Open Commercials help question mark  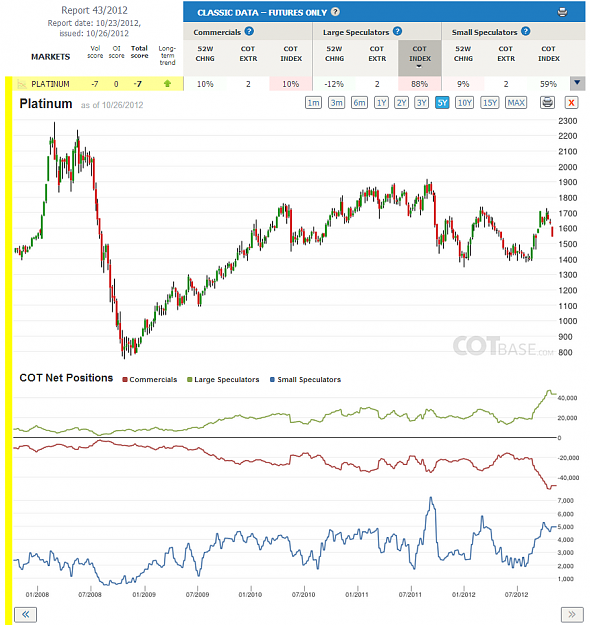pyautogui.click(x=249, y=31)
